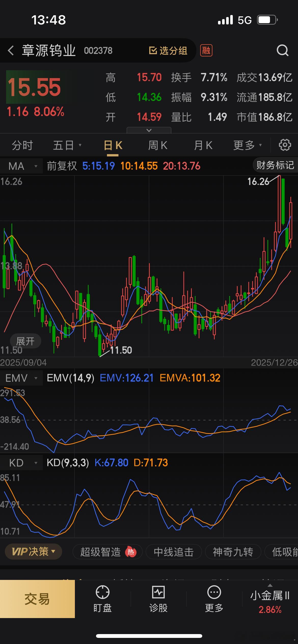The width and height of the screenshot is (298, 644).
Task: Tap the MA20 value 20:13.76
Action: (182, 166)
